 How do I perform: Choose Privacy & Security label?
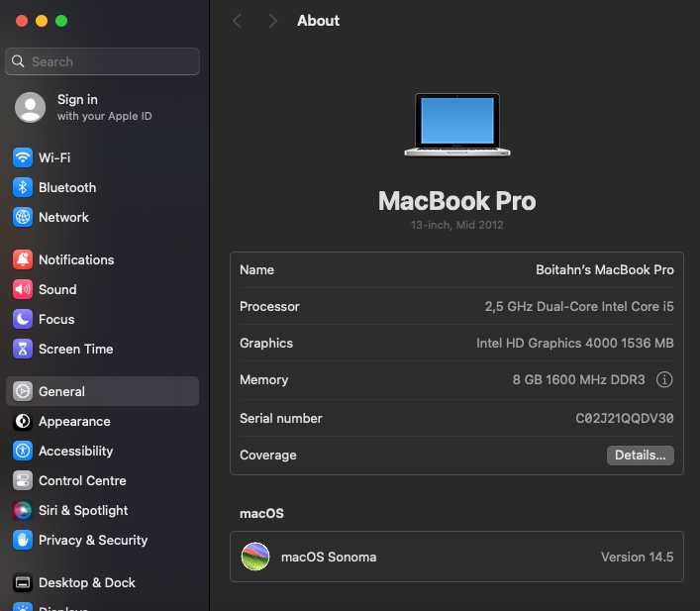point(93,540)
